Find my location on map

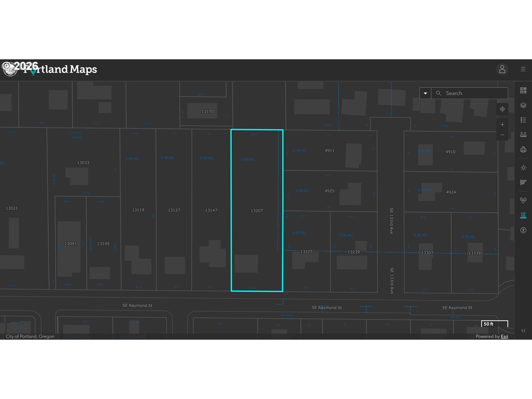tap(502, 109)
